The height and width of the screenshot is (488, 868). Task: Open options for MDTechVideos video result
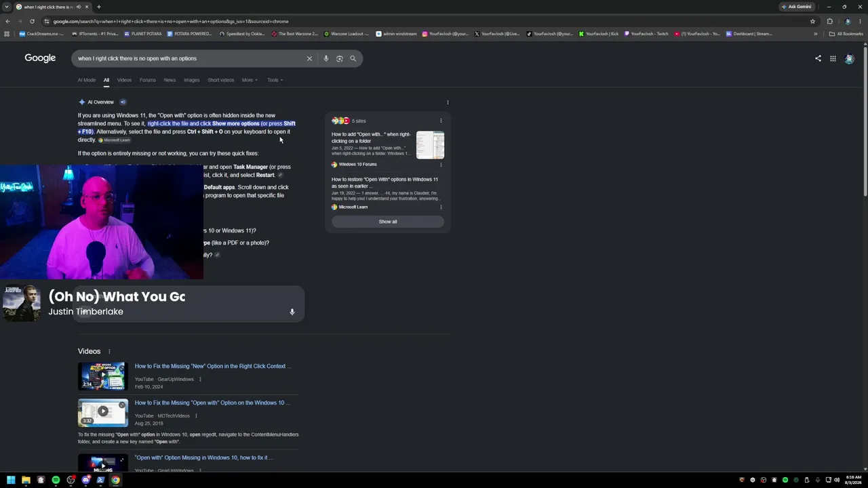point(196,415)
